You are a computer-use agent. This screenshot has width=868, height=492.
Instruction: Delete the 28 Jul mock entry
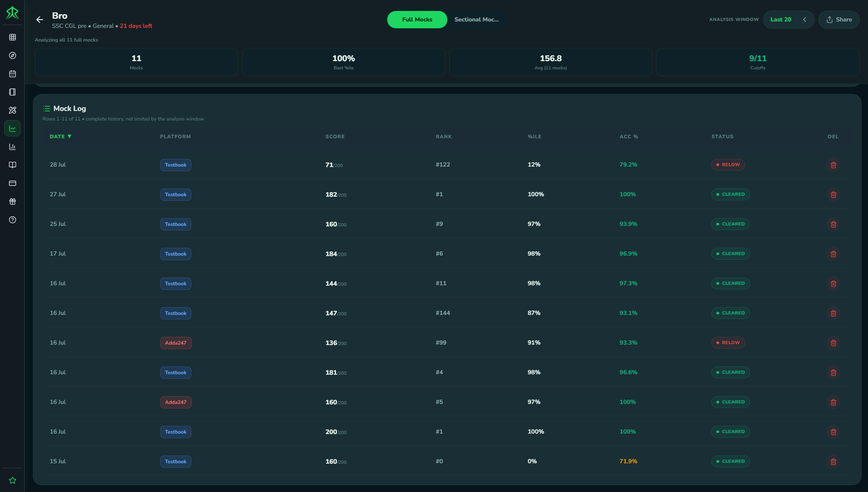(x=833, y=165)
